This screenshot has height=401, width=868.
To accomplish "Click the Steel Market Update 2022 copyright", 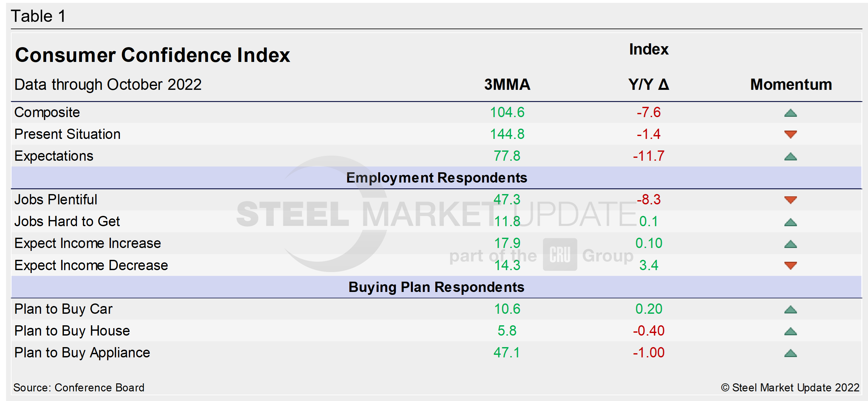I will [790, 388].
